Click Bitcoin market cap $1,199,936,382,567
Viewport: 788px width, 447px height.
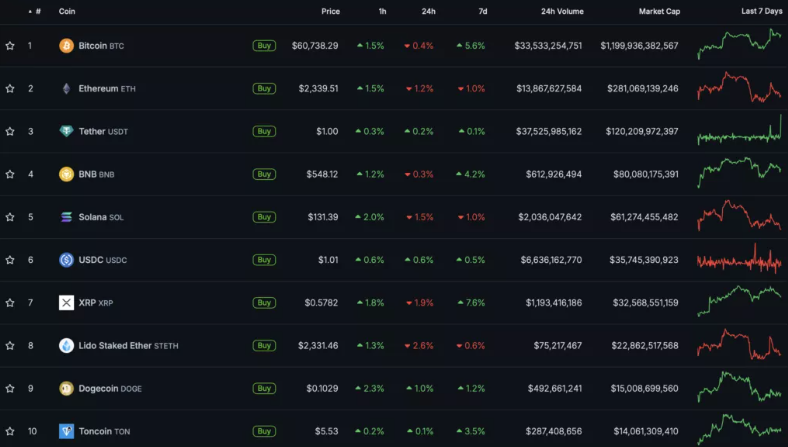click(639, 46)
